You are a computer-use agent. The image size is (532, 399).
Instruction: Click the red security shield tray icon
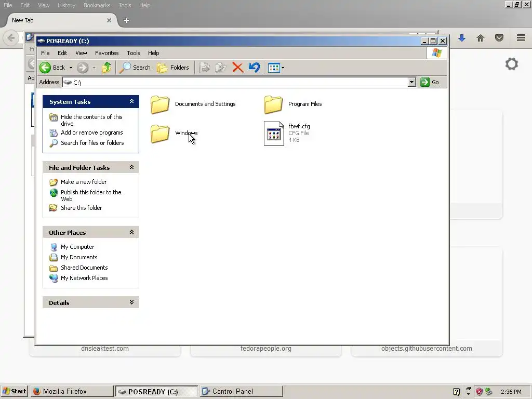pos(479,392)
